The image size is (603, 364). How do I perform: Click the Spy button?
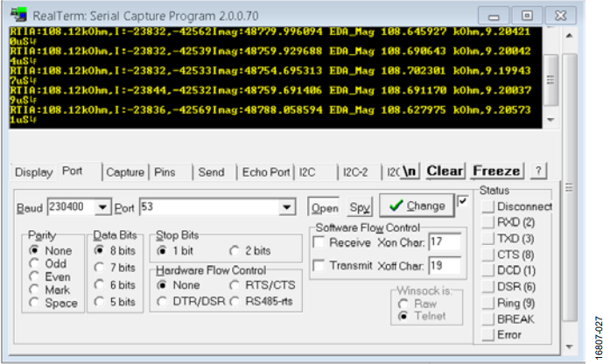tap(360, 208)
